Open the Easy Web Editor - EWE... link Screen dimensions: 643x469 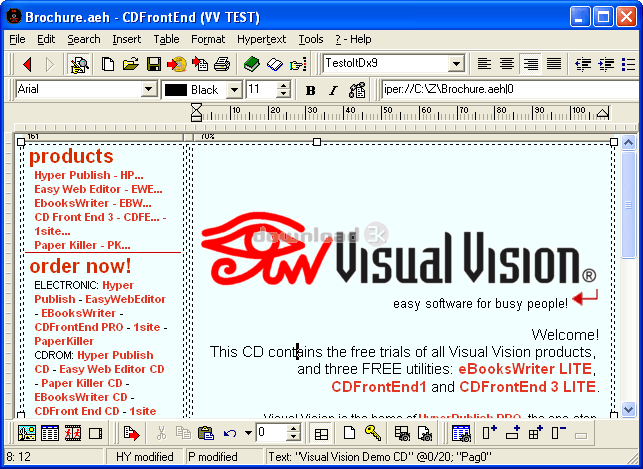pos(98,189)
